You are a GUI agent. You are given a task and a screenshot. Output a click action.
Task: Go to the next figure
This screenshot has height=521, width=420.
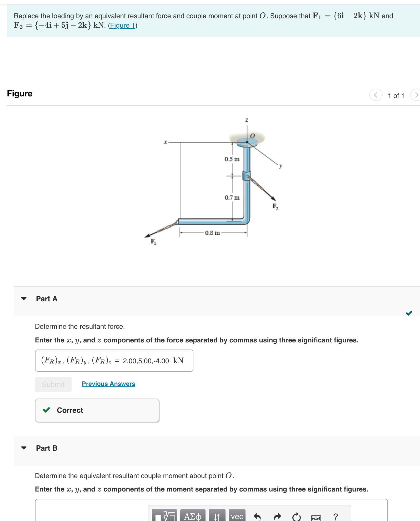(x=416, y=95)
